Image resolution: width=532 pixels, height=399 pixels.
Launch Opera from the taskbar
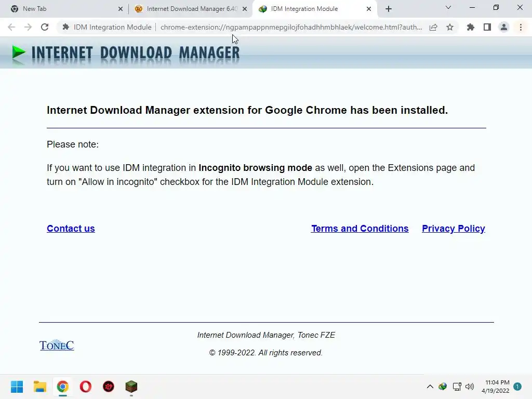coord(86,387)
